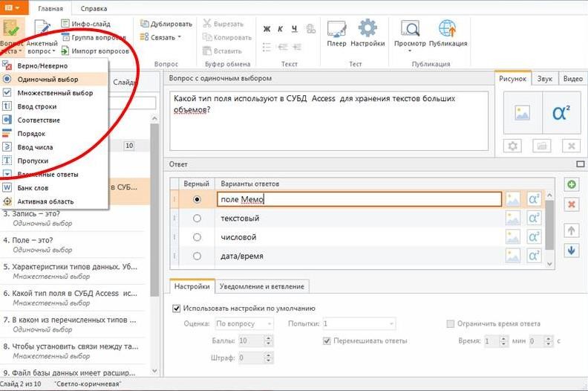Toggle Использовать настройки по умолчанию checkbox
Image resolution: width=588 pixels, height=391 pixels.
(176, 308)
